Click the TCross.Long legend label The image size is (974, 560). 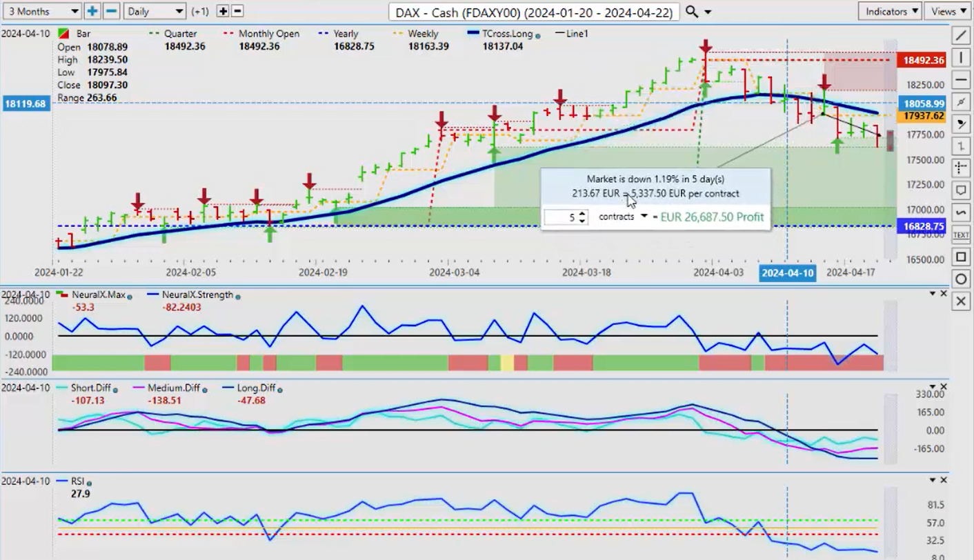pos(508,34)
